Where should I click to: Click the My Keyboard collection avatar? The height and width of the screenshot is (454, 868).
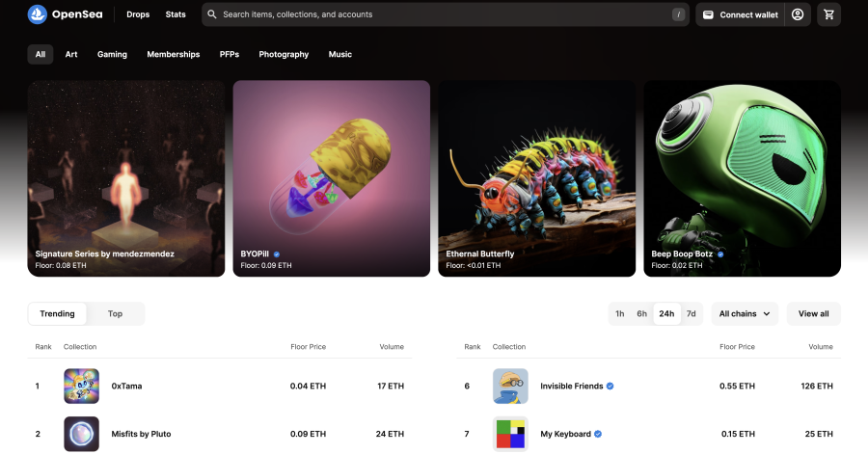pos(510,434)
